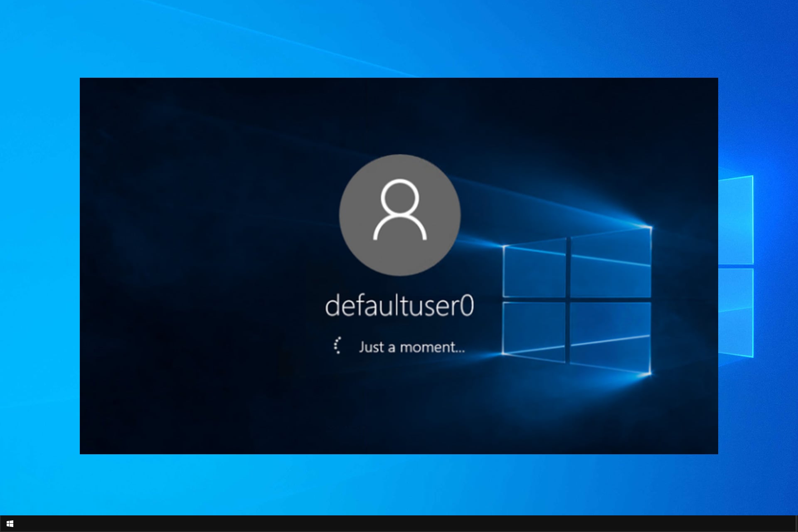
Task: Click the spinning loading indicator
Action: 338,346
